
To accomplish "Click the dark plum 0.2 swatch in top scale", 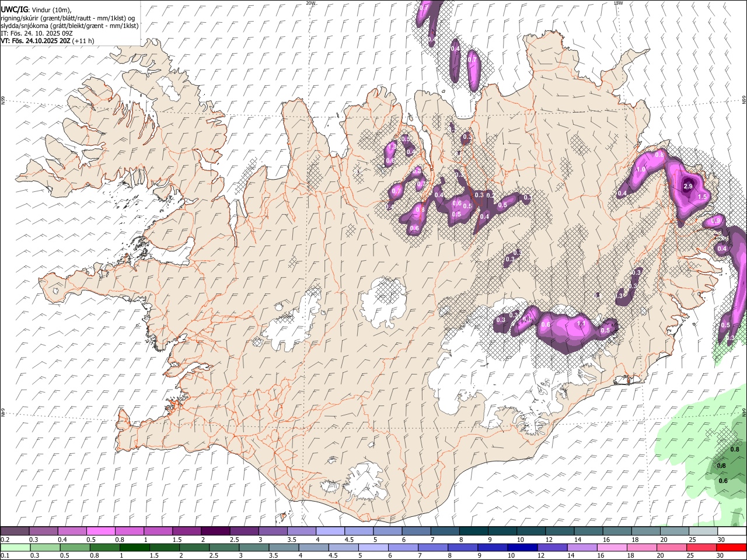I will coord(15,531).
